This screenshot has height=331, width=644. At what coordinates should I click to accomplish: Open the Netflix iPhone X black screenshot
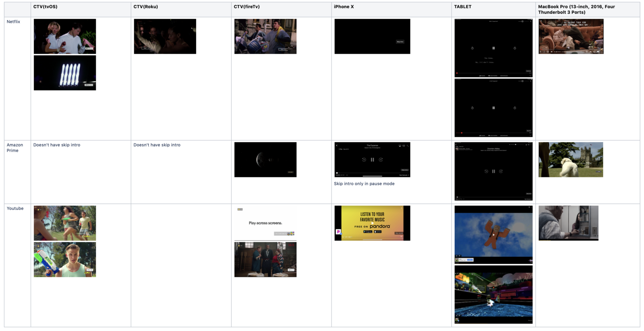372,36
